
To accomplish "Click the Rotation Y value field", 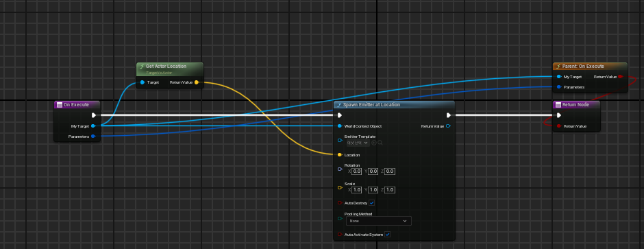I will (373, 171).
